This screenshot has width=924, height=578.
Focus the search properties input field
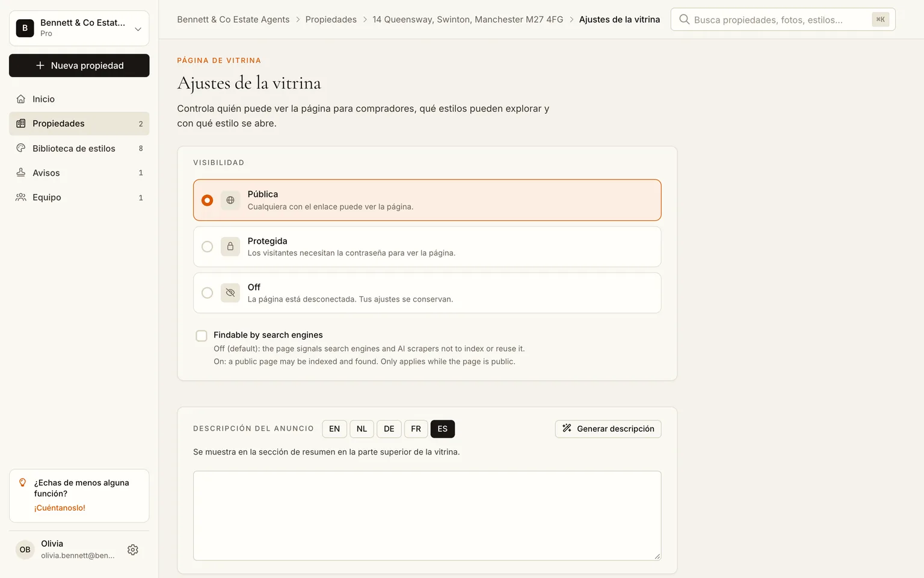(x=783, y=19)
